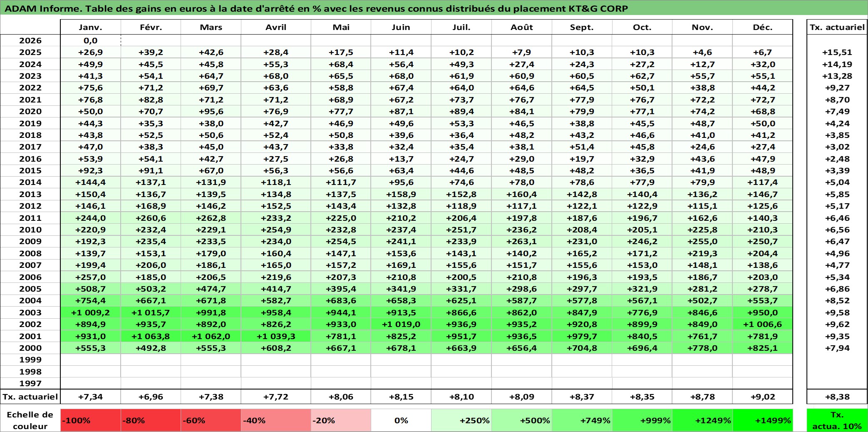Click the +1 062,0 cell in row 2001

pos(211,336)
